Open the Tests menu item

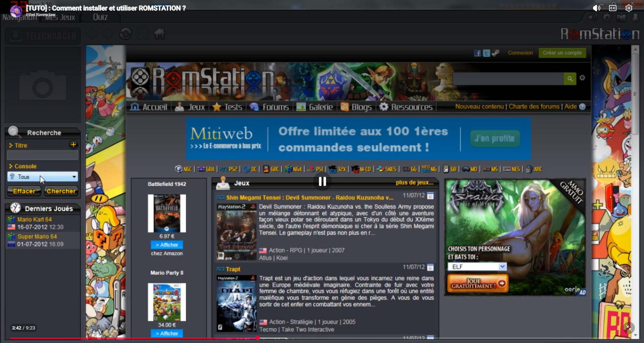[227, 107]
